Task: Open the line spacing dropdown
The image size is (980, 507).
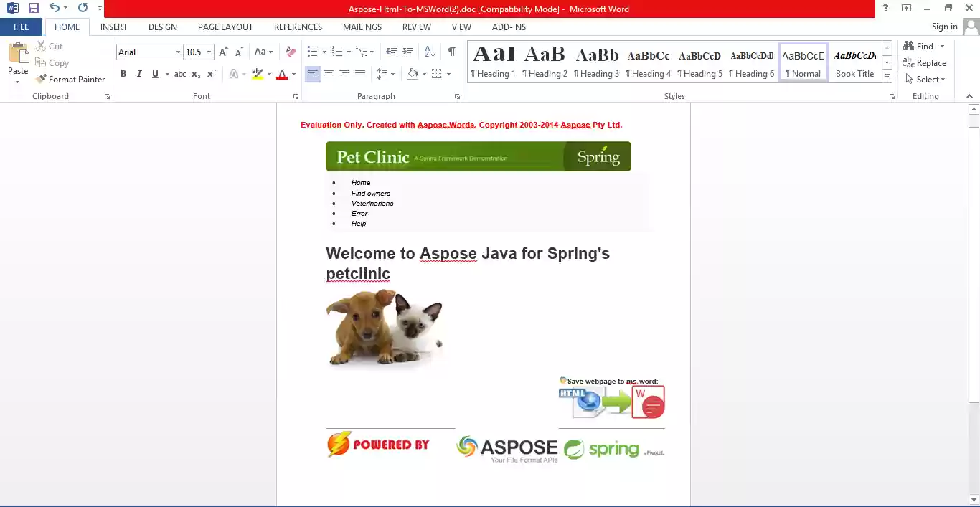Action: click(x=385, y=74)
